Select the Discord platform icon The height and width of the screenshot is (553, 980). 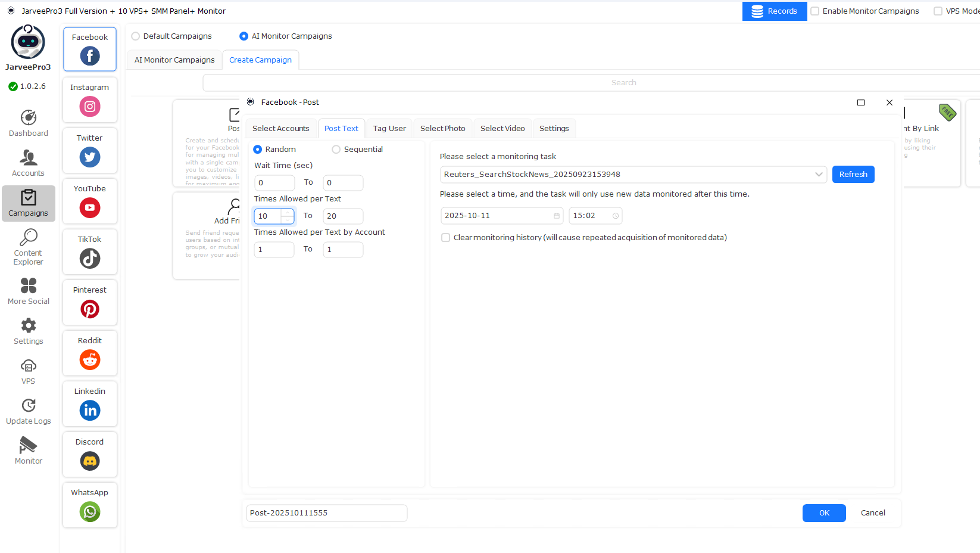(90, 461)
